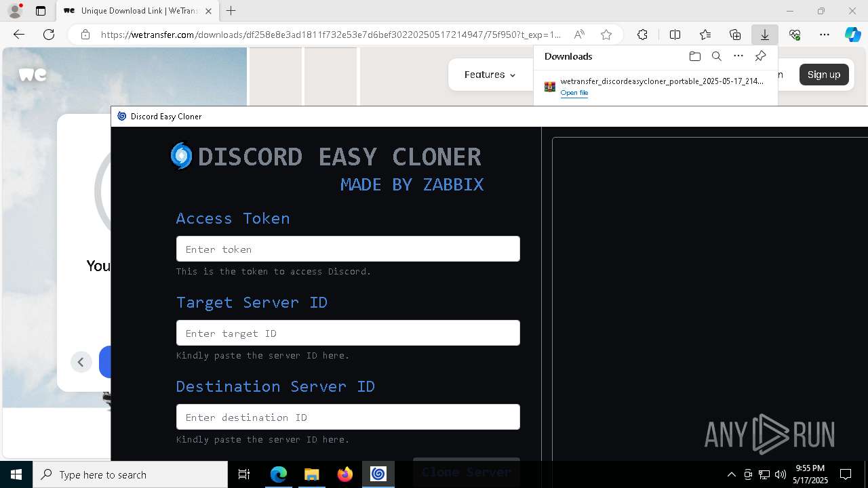
Task: Open the notification center icon
Action: (x=846, y=474)
